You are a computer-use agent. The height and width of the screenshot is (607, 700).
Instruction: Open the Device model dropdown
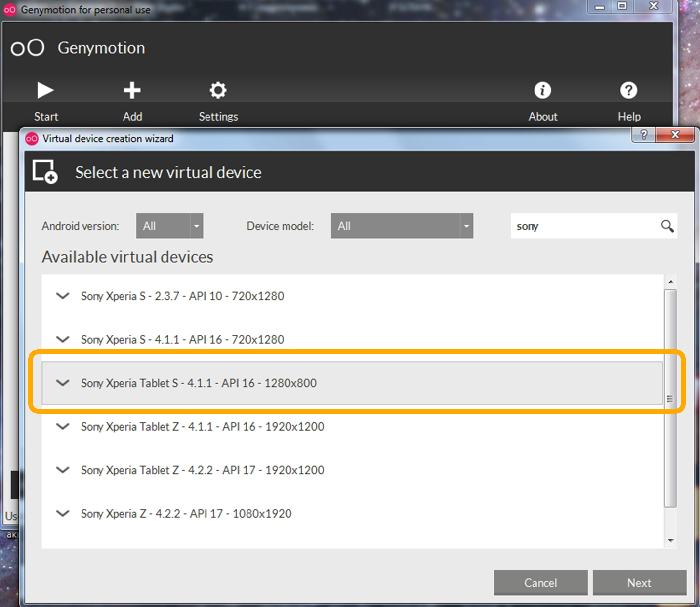pos(402,226)
